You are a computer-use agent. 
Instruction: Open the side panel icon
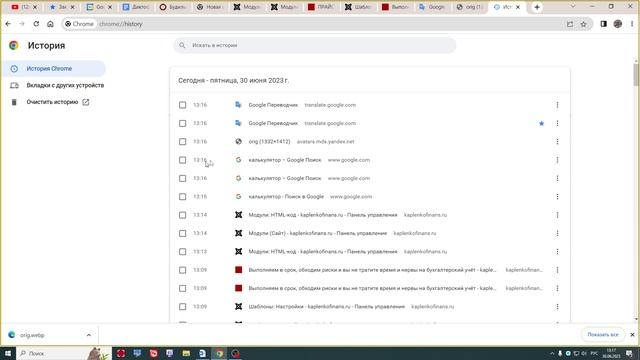[x=603, y=24]
